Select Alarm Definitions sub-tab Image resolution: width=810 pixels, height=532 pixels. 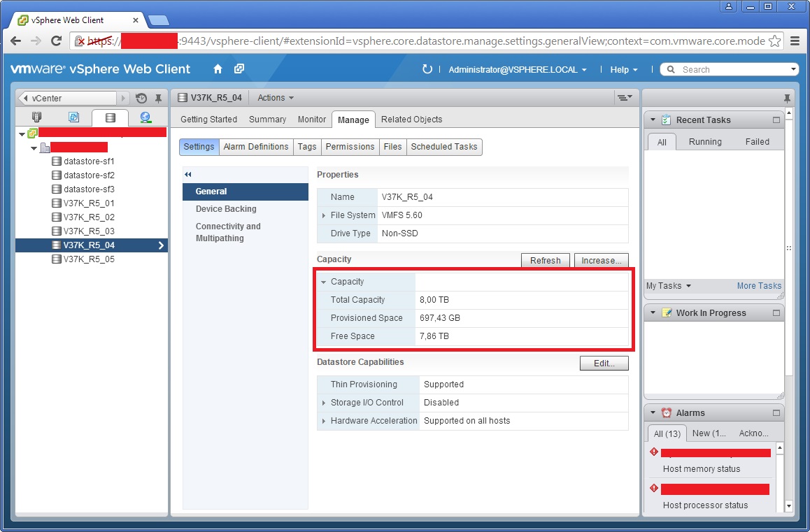256,147
